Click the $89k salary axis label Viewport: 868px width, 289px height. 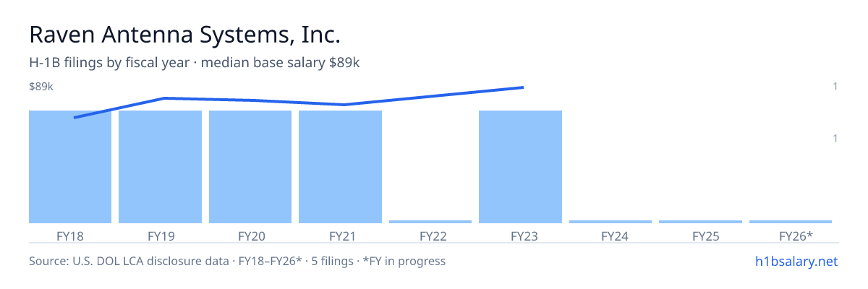(x=41, y=87)
